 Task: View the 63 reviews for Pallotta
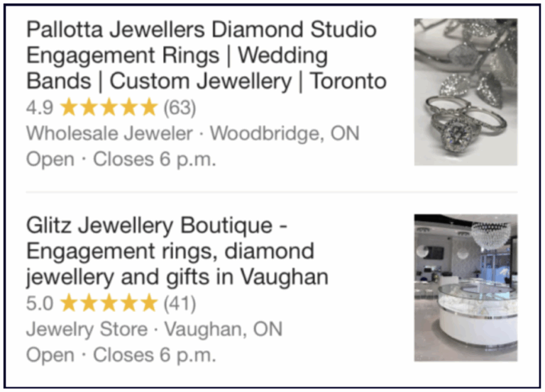(x=180, y=108)
